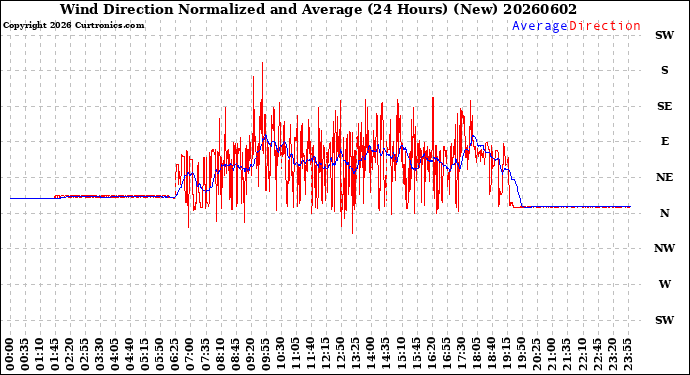The width and height of the screenshot is (690, 375).
Task: Click the 09:55 time axis label
Action: click(266, 355)
